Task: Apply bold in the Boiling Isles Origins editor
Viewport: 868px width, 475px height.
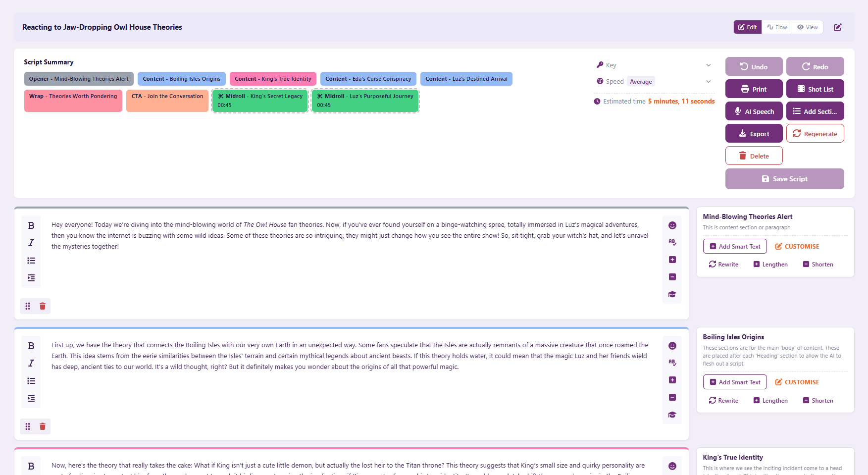Action: point(31,346)
